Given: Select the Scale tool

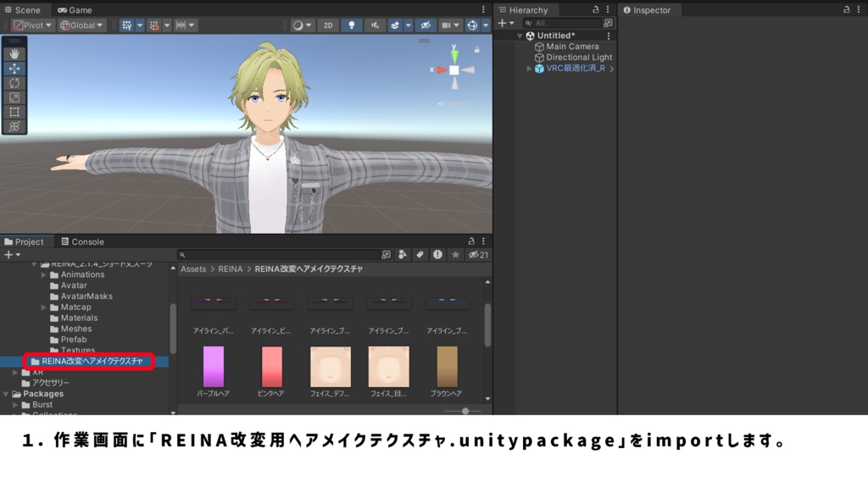Looking at the screenshot, I should 14,97.
